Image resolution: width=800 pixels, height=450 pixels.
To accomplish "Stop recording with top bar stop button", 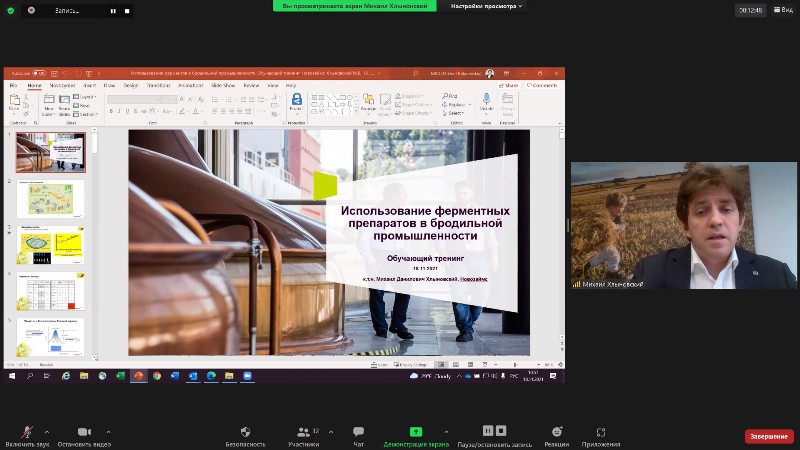I will (127, 10).
